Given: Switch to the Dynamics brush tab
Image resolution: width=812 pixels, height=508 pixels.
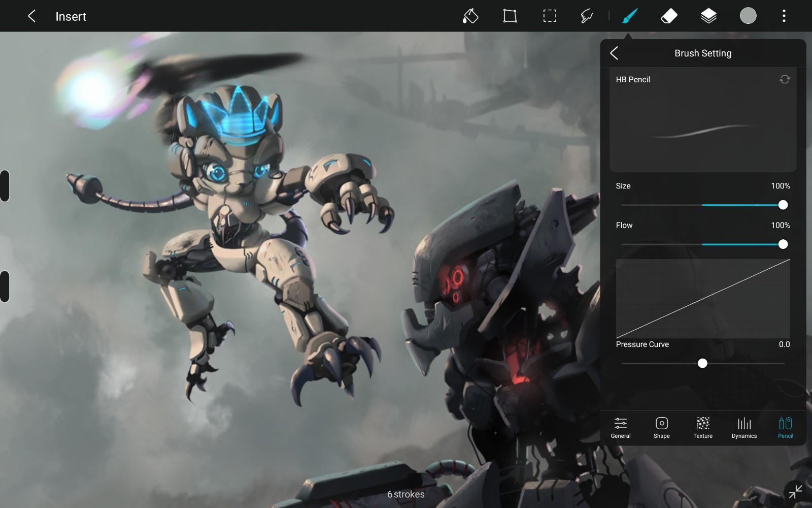Looking at the screenshot, I should pos(744,428).
